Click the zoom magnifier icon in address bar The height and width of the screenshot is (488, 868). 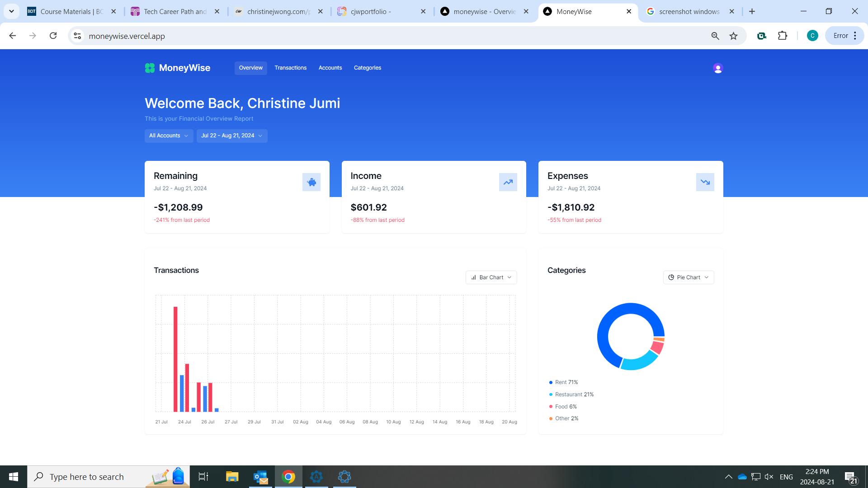pyautogui.click(x=715, y=36)
